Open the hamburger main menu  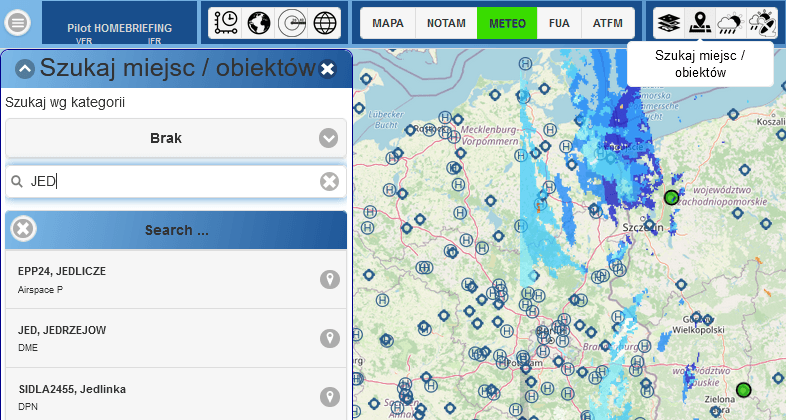(18, 23)
